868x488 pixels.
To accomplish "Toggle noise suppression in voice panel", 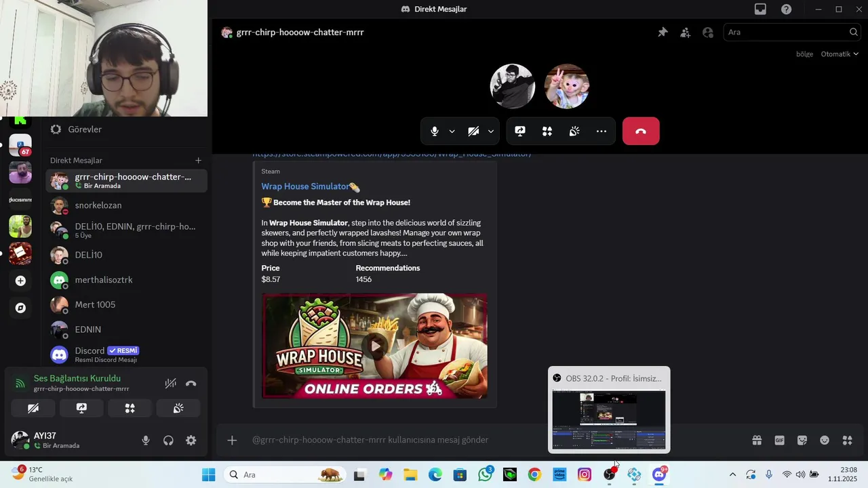I will (x=170, y=384).
